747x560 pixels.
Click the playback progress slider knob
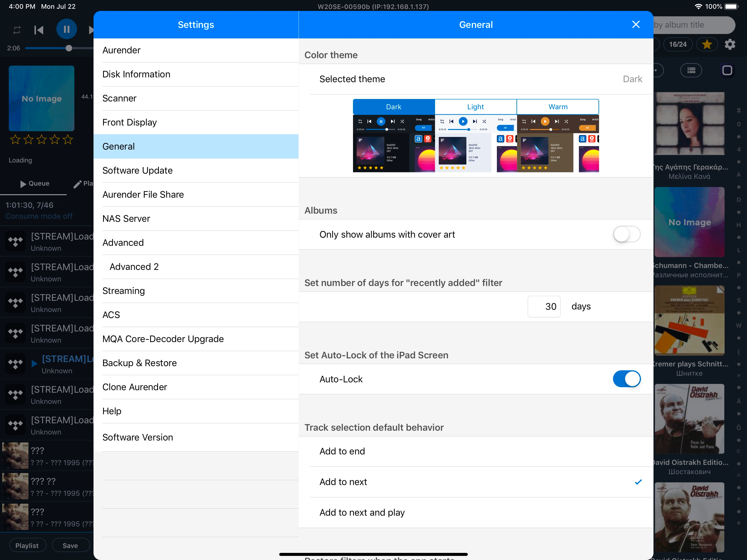(x=69, y=48)
